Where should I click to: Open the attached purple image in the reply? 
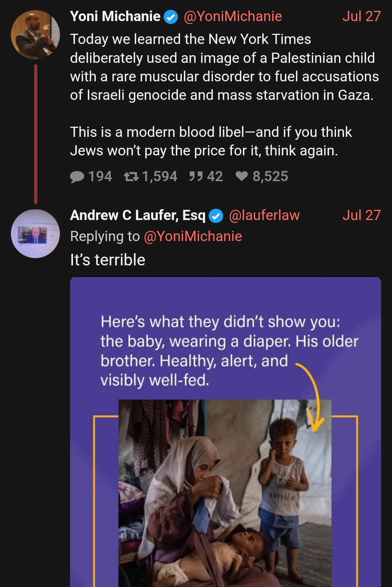click(x=225, y=432)
